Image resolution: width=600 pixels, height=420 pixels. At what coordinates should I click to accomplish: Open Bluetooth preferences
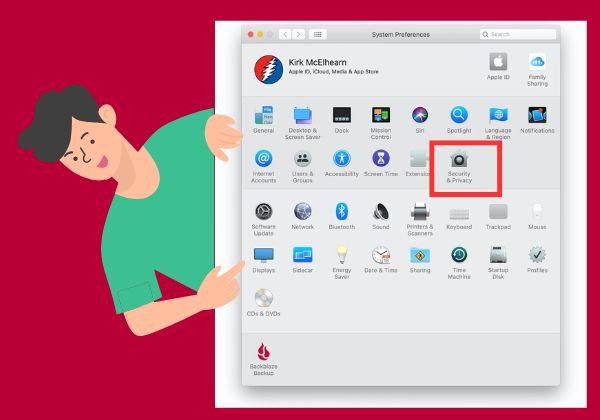pos(342,216)
